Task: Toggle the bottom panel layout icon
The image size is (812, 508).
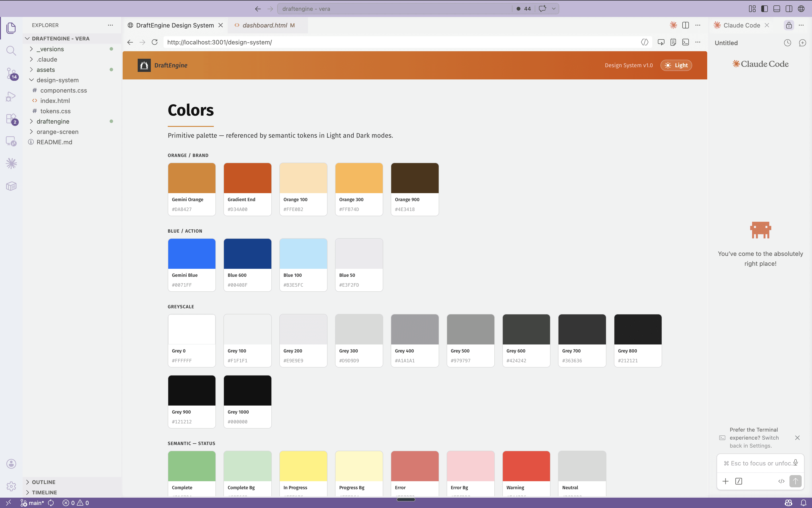Action: tap(776, 9)
